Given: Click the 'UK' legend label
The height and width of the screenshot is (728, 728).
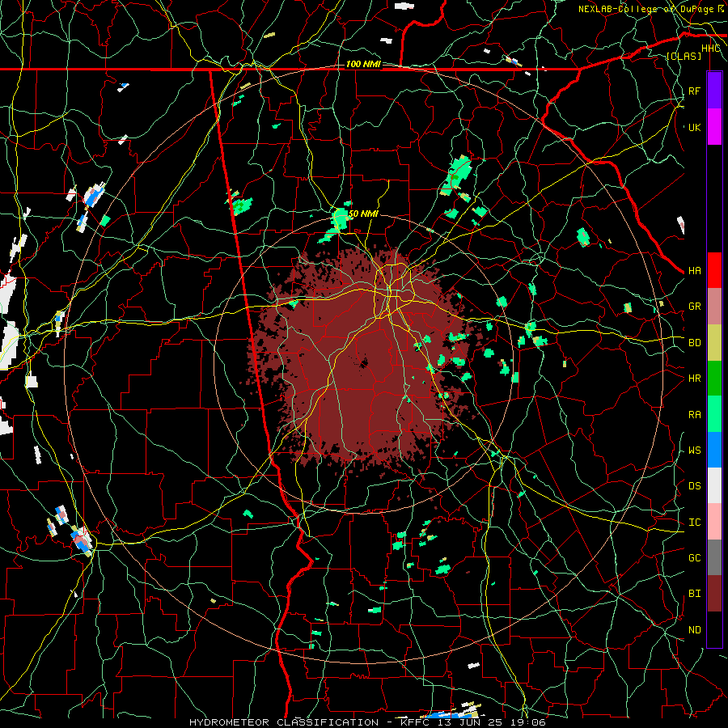Looking at the screenshot, I should pyautogui.click(x=694, y=127).
